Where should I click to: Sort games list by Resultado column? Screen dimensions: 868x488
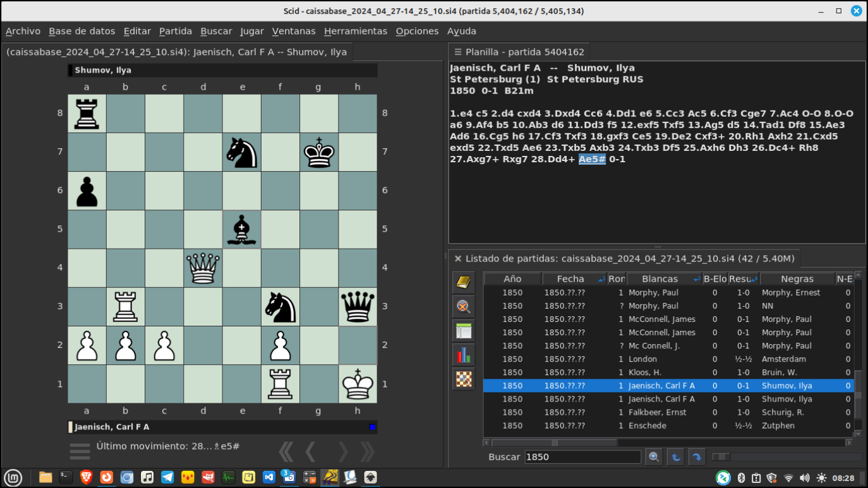(x=743, y=278)
